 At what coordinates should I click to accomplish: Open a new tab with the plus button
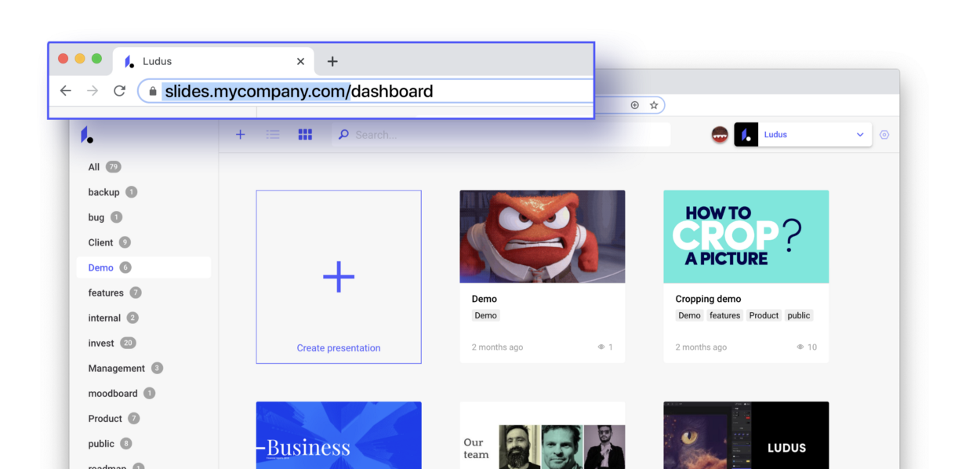[x=332, y=60]
